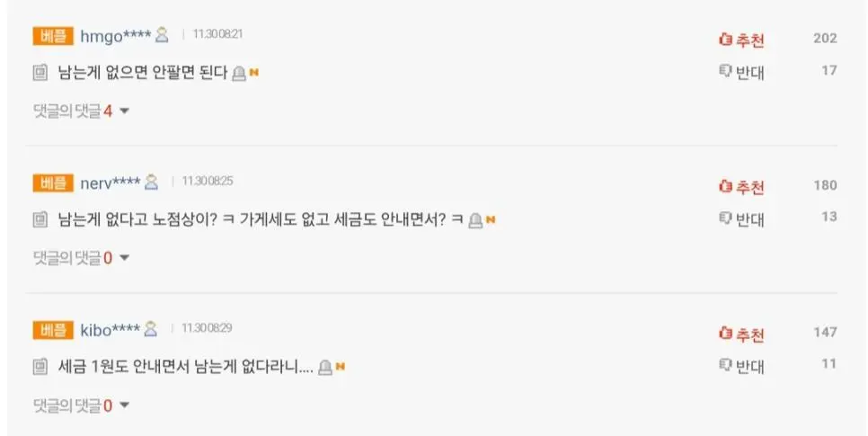Open the user icon next to kibo****
The height and width of the screenshot is (436, 868).
(x=150, y=329)
